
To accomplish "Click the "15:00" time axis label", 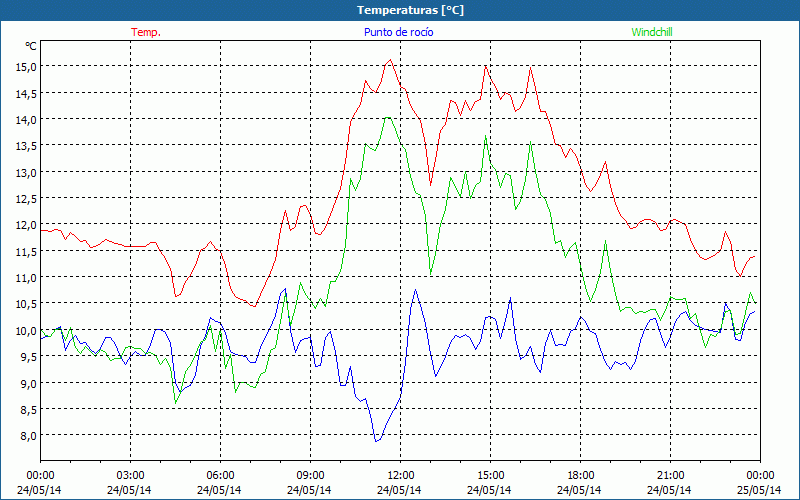I will click(x=490, y=476).
